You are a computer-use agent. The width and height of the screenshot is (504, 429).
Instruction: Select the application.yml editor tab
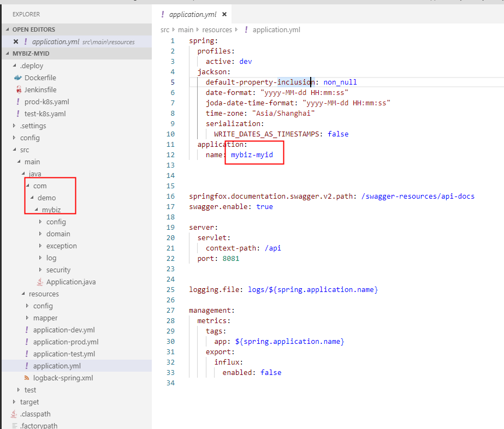[193, 14]
